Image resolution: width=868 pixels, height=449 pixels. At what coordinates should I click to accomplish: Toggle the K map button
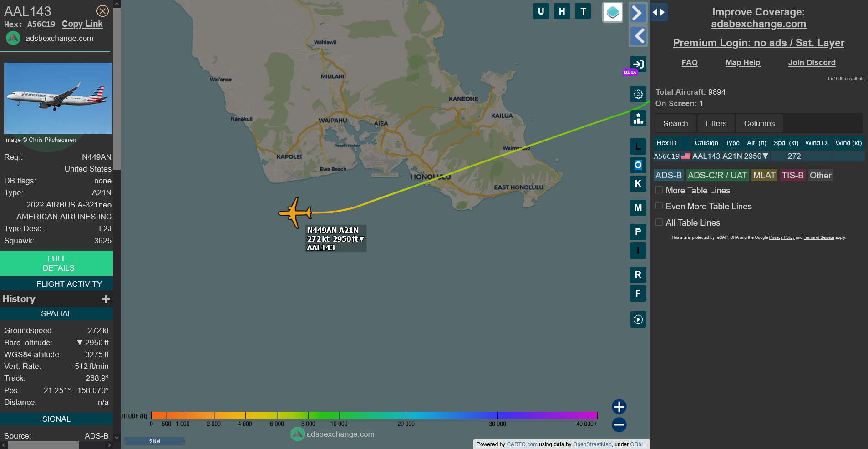(638, 184)
